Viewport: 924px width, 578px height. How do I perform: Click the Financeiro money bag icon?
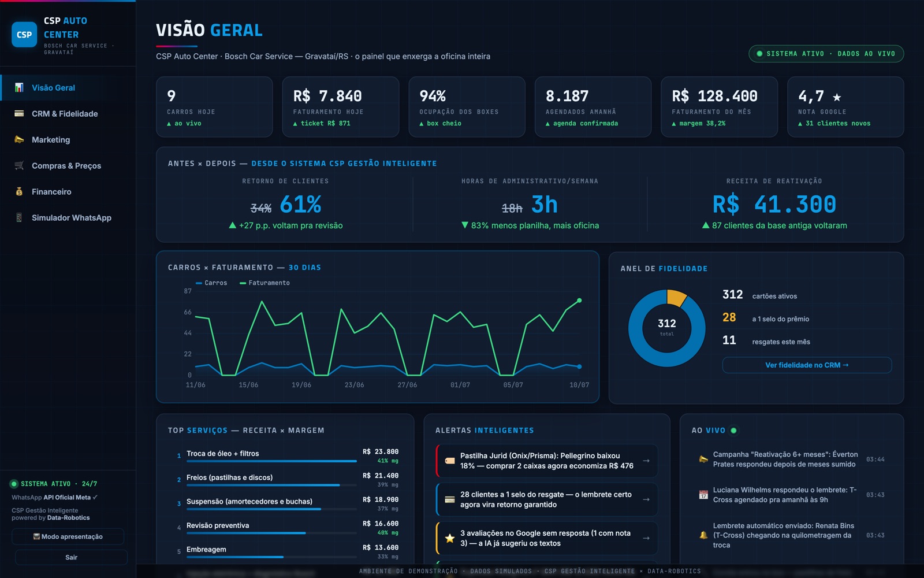pos(19,192)
